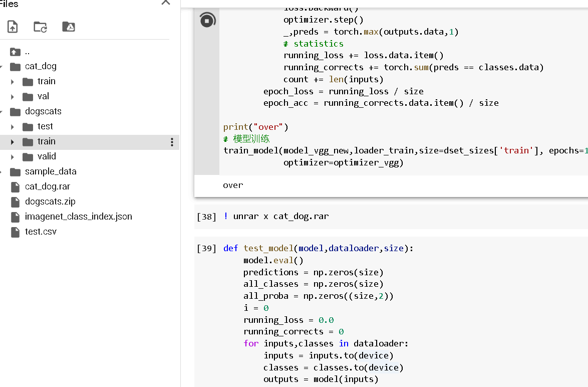Close the Files panel
588x387 pixels.
point(165,3)
